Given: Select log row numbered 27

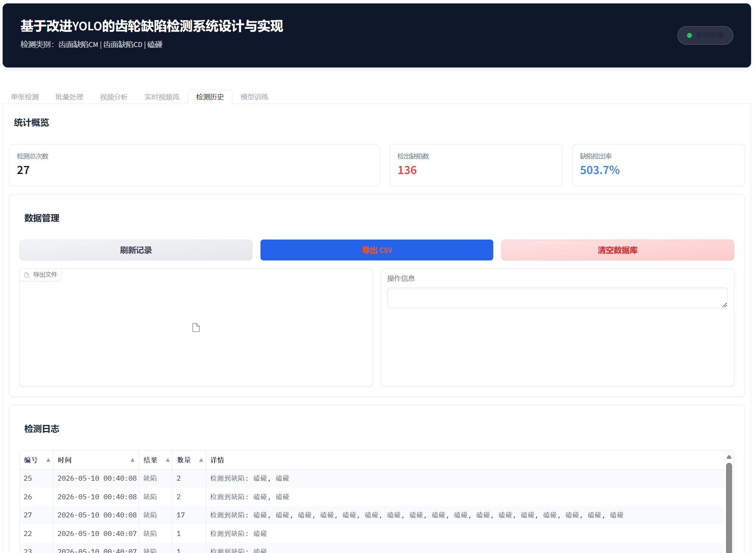Looking at the screenshot, I should (372, 515).
